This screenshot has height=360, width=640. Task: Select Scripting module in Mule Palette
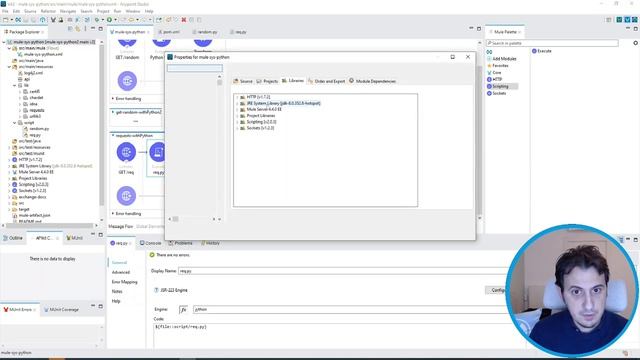click(500, 87)
